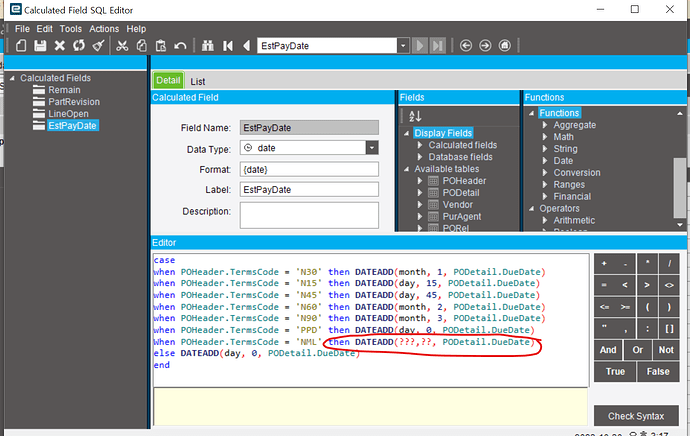This screenshot has height=436, width=690.
Task: Click the binoculars Search icon
Action: point(209,46)
